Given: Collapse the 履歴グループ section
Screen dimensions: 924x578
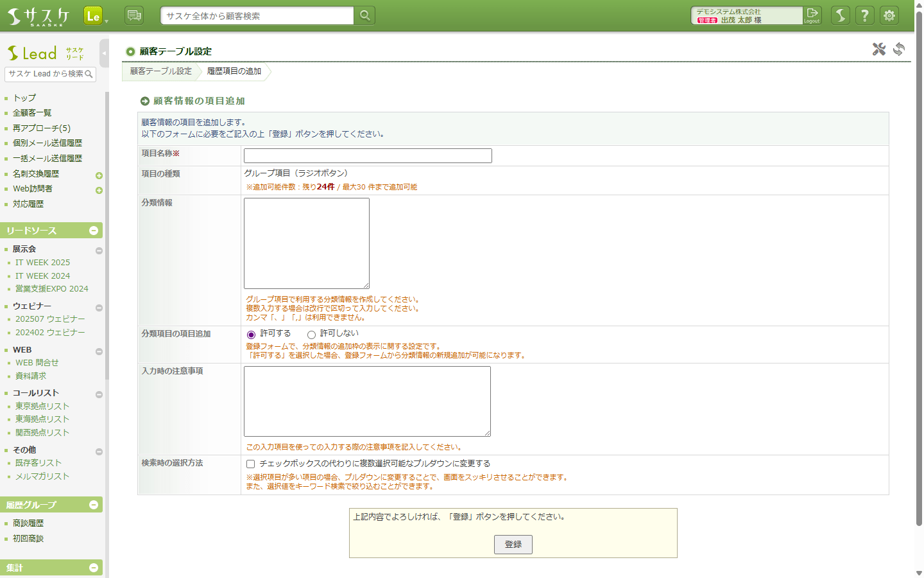Looking at the screenshot, I should [94, 505].
